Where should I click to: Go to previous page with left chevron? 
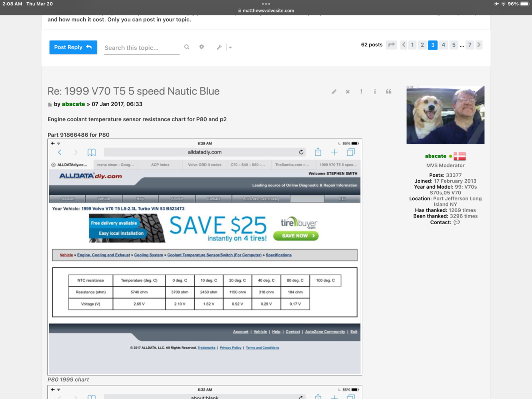coord(403,45)
